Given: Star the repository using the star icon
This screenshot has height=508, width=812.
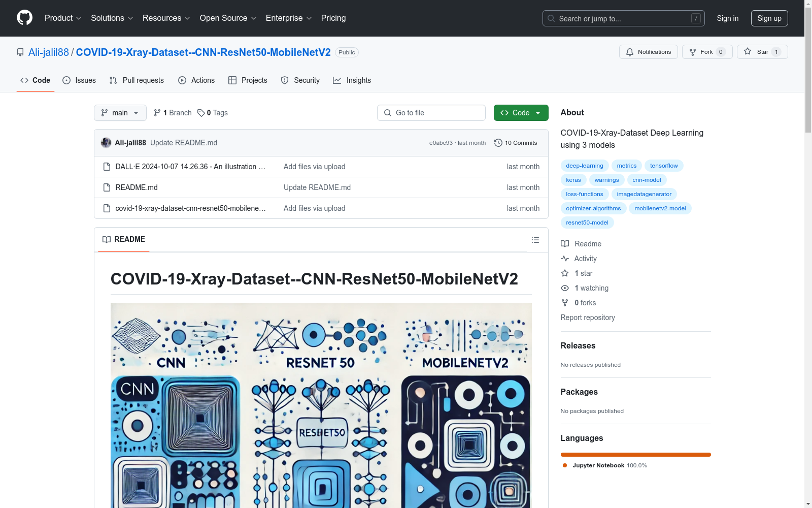Looking at the screenshot, I should 748,52.
